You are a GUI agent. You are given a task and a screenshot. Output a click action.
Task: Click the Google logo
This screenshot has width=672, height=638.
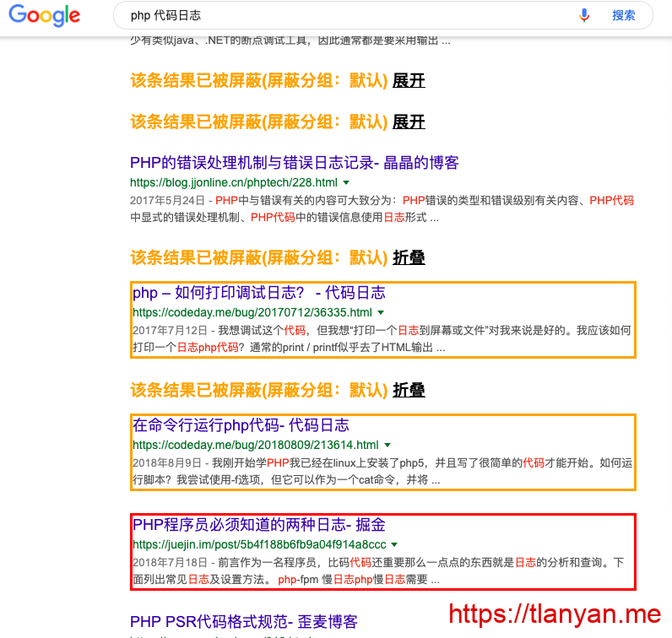coord(45,16)
